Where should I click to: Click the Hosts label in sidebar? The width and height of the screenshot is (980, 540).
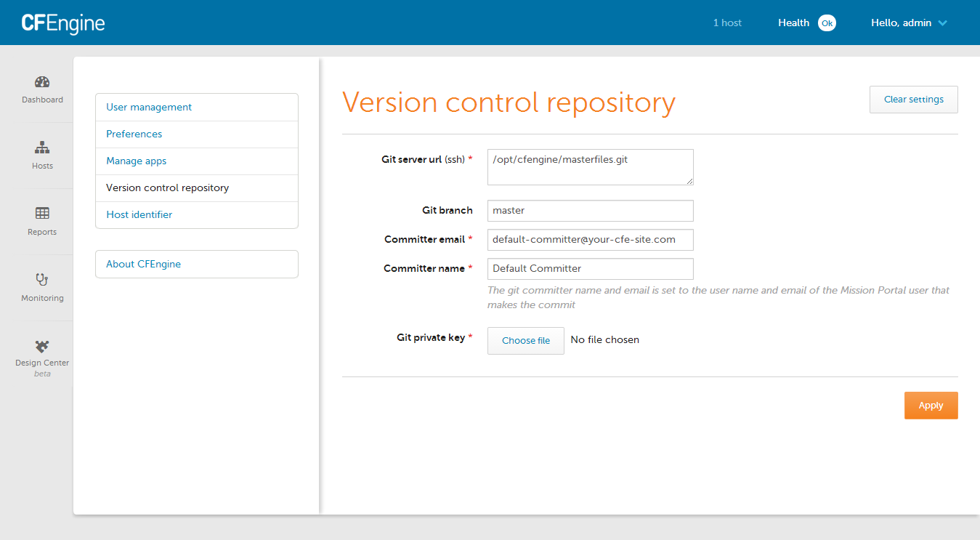pyautogui.click(x=42, y=166)
